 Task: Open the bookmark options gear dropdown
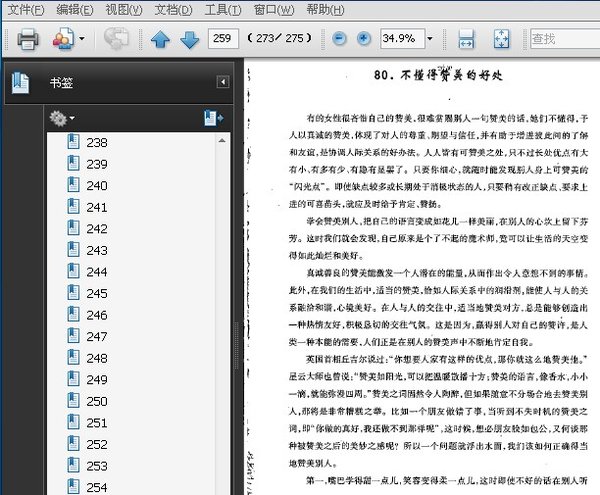(x=62, y=117)
